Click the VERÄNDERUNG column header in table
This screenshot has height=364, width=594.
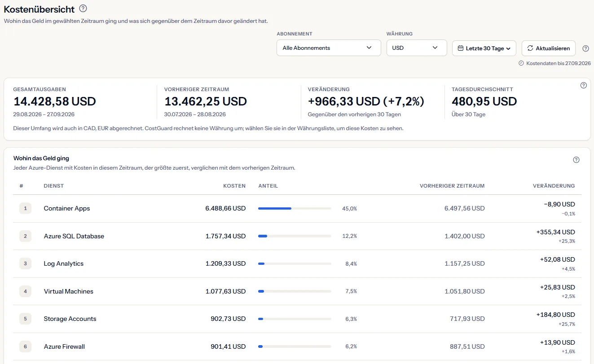[554, 186]
